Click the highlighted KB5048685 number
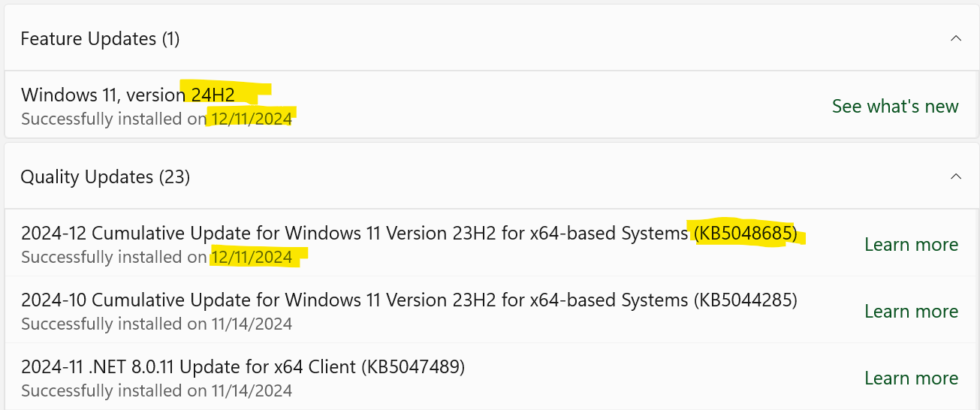This screenshot has width=980, height=410. coord(746,234)
